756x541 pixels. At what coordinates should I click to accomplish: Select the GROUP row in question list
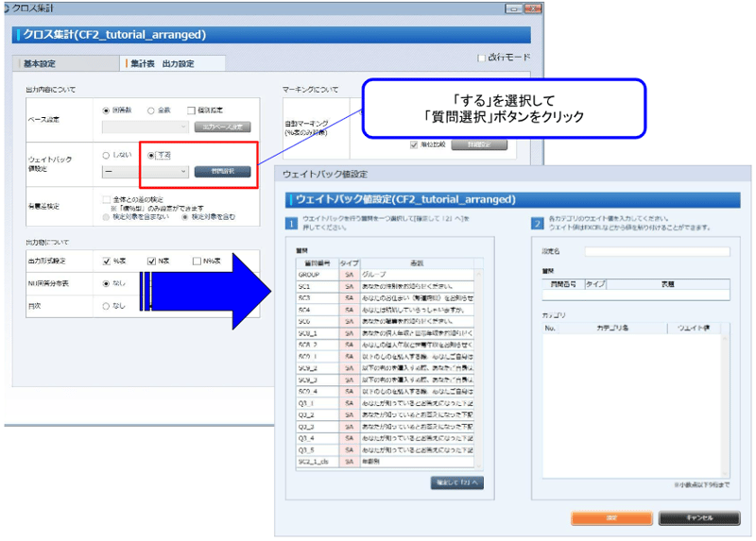(385, 275)
